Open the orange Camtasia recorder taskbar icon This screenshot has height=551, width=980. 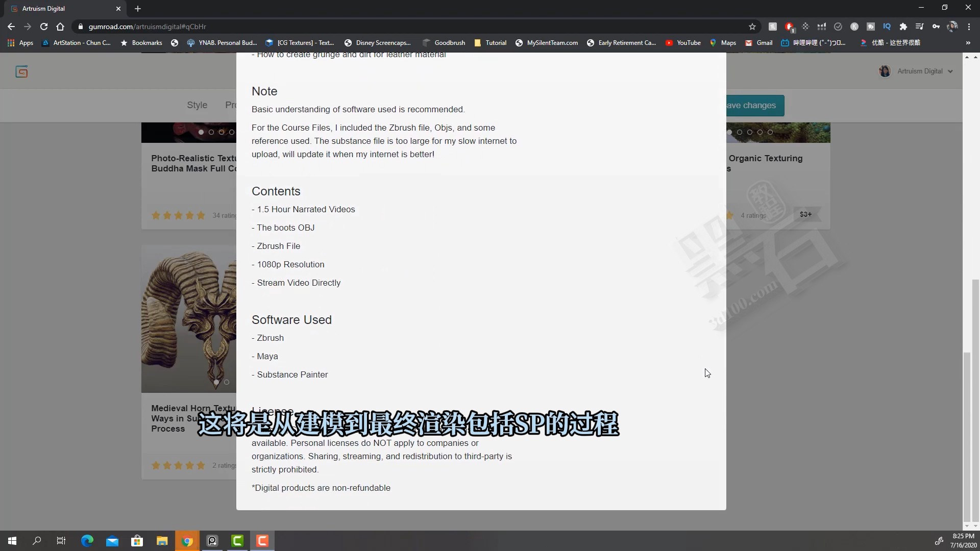click(262, 541)
